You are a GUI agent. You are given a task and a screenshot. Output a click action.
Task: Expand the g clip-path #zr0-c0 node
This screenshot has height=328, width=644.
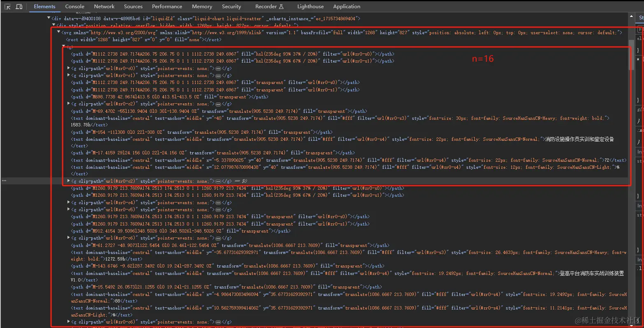click(68, 68)
